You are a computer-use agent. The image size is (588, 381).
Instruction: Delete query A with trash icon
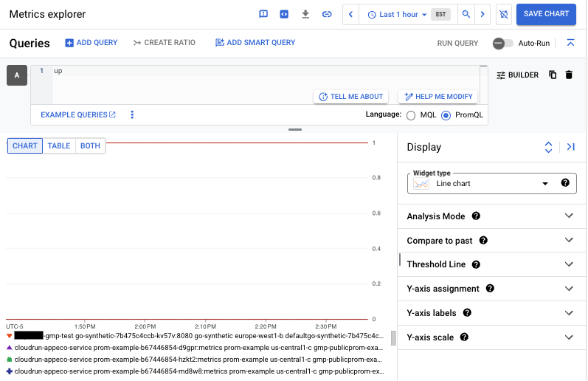[569, 75]
